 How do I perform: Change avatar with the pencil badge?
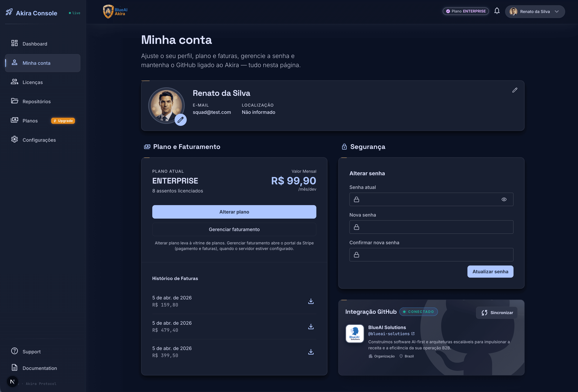pyautogui.click(x=181, y=120)
